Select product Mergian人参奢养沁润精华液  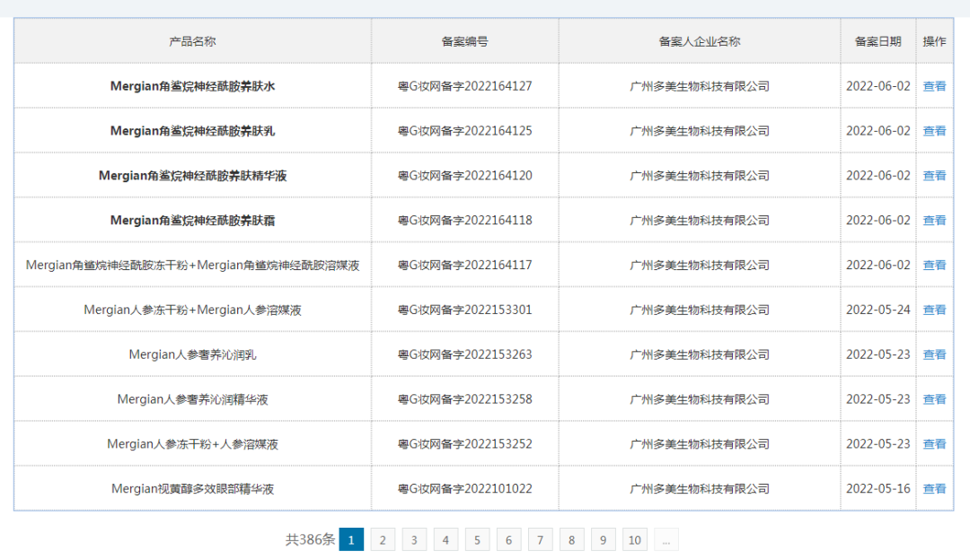(192, 399)
